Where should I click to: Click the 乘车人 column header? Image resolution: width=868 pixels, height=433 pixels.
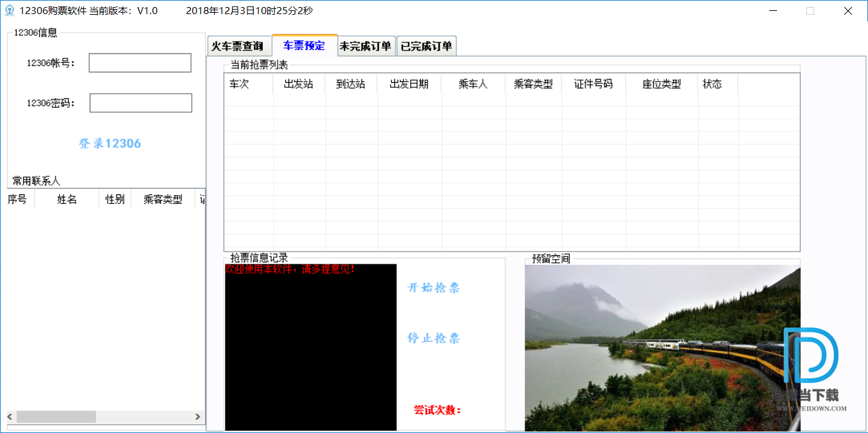pos(473,84)
